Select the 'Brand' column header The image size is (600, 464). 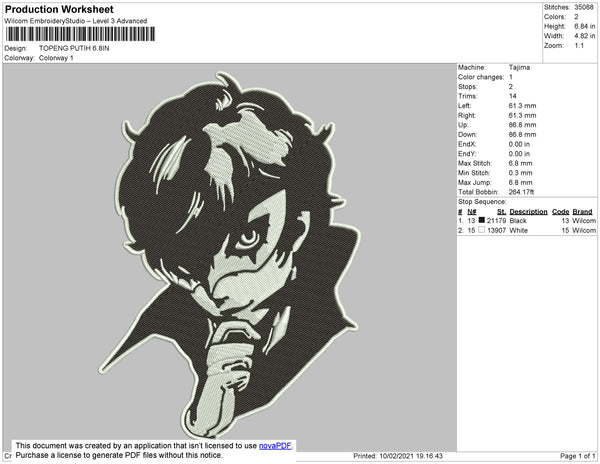click(582, 212)
